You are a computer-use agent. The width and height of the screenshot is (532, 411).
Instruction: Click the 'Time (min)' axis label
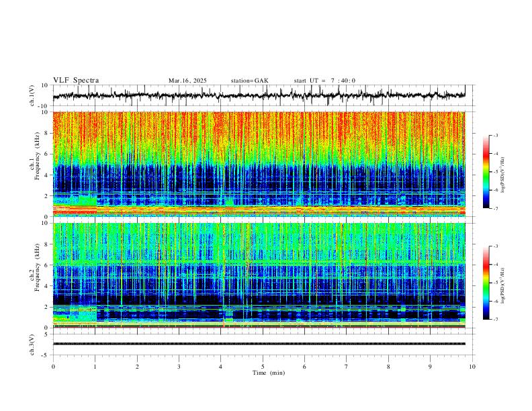click(269, 373)
